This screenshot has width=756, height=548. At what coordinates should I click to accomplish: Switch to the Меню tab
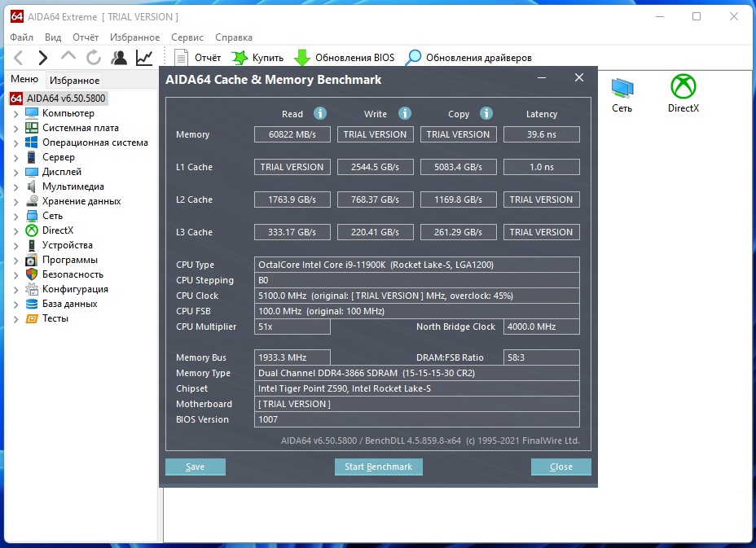24,79
